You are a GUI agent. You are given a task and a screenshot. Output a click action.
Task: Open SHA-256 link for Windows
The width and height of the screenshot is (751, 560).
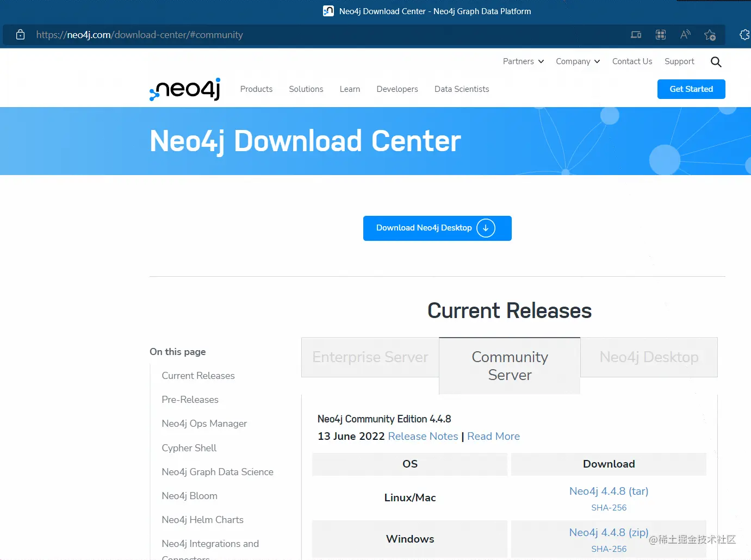609,549
